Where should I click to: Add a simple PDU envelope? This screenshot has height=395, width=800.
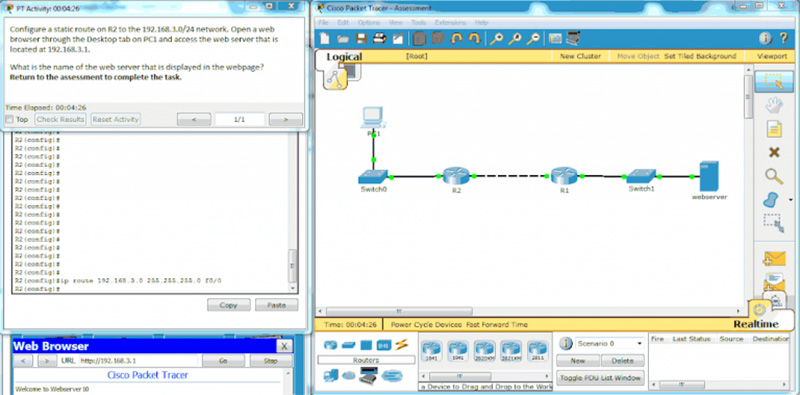point(774,258)
